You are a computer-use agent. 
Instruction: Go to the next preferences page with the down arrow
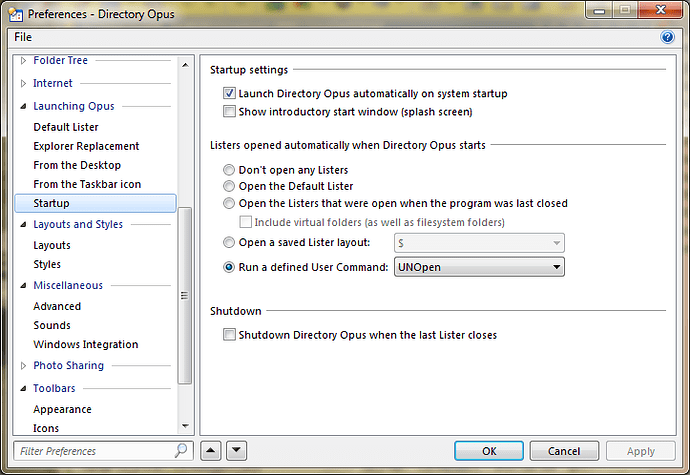(236, 450)
